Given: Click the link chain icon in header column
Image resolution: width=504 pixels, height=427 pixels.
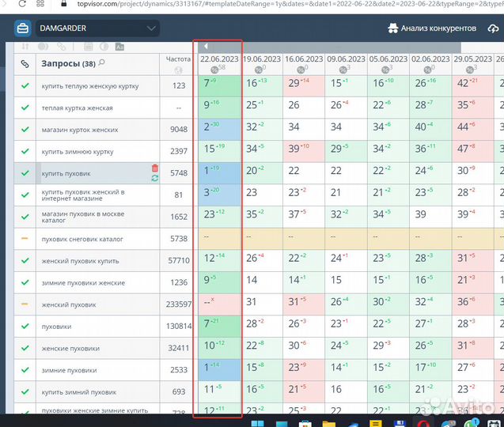Looking at the screenshot, I should pyautogui.click(x=25, y=63).
